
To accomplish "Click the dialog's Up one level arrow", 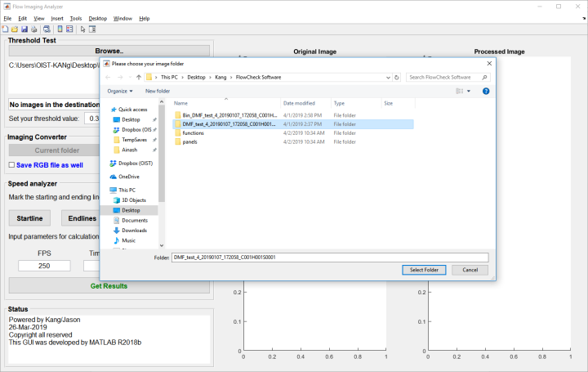I will click(138, 77).
